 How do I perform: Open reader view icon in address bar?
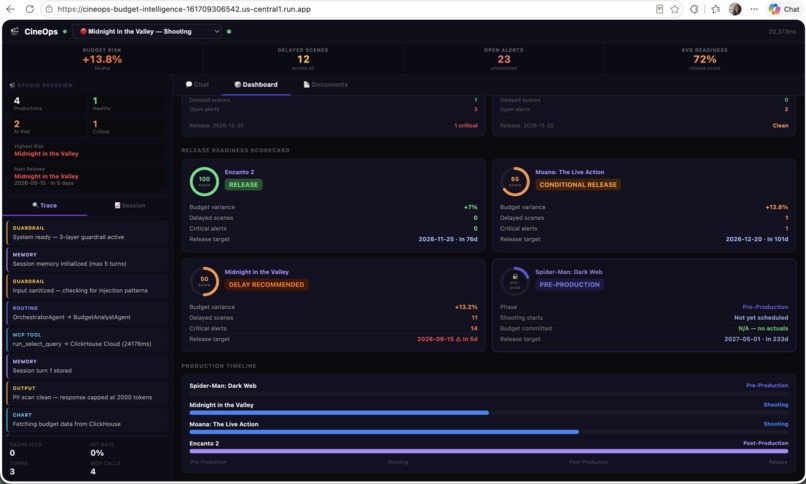click(659, 9)
